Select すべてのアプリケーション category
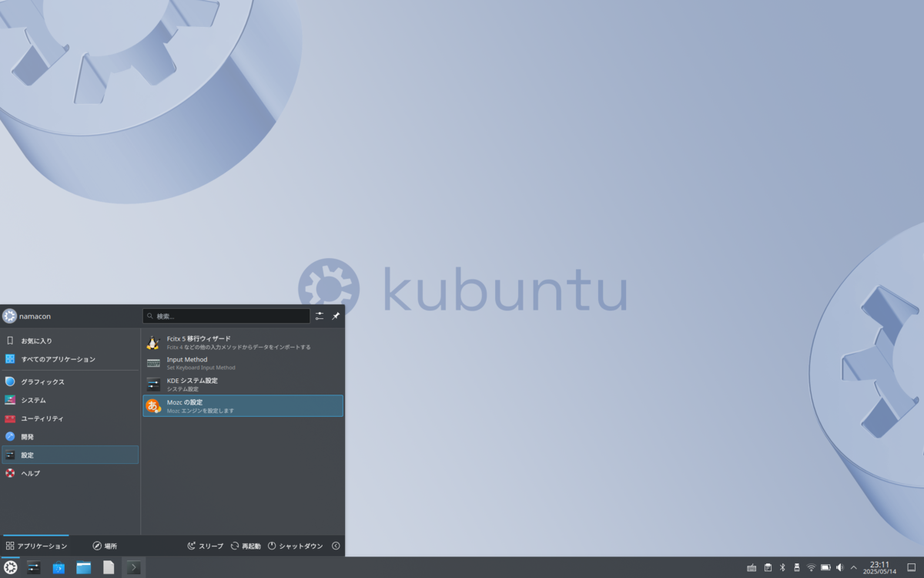This screenshot has height=578, width=924. click(x=70, y=359)
